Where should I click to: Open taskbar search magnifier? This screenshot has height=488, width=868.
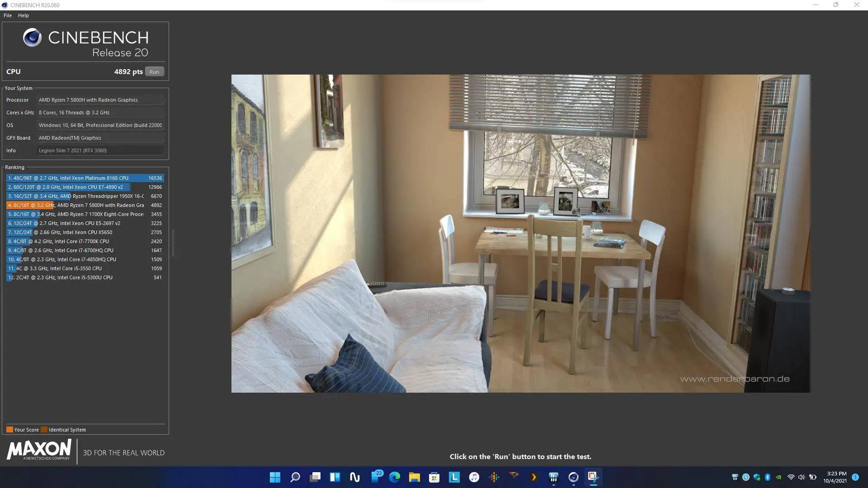[295, 477]
